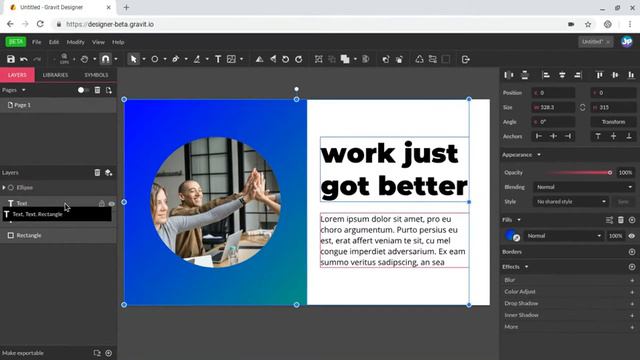Select the Rectangle layer

coord(58,236)
